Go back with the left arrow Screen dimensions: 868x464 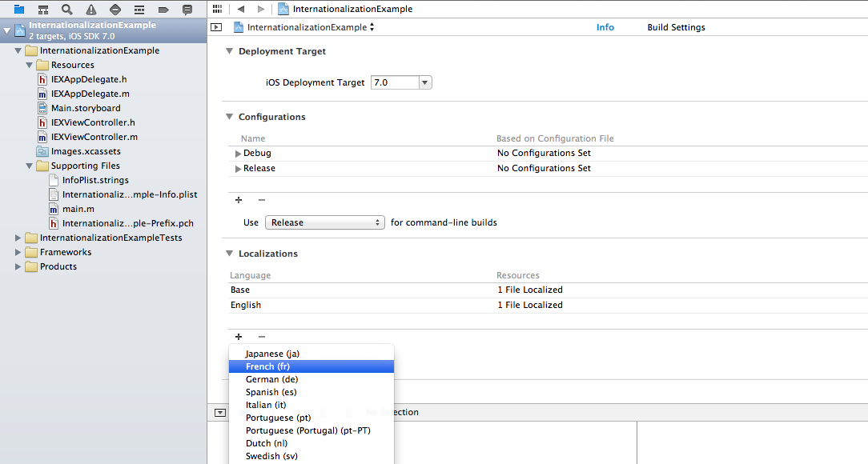pyautogui.click(x=241, y=9)
